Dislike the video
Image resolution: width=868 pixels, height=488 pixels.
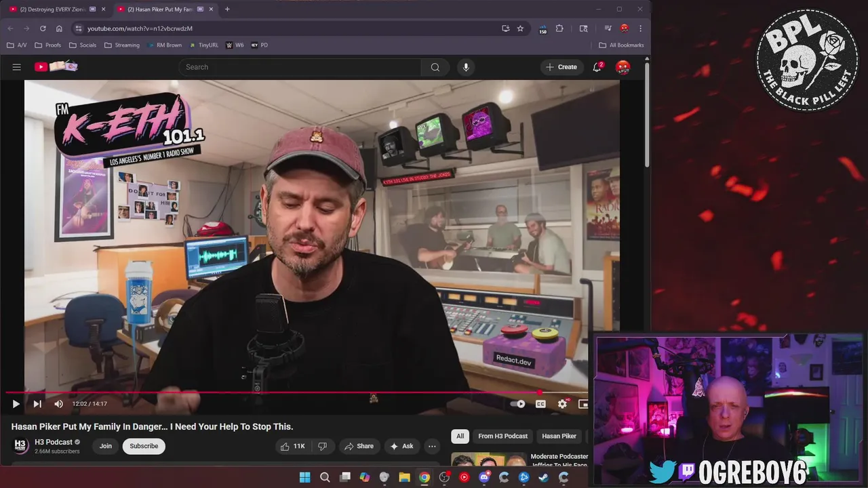322,446
